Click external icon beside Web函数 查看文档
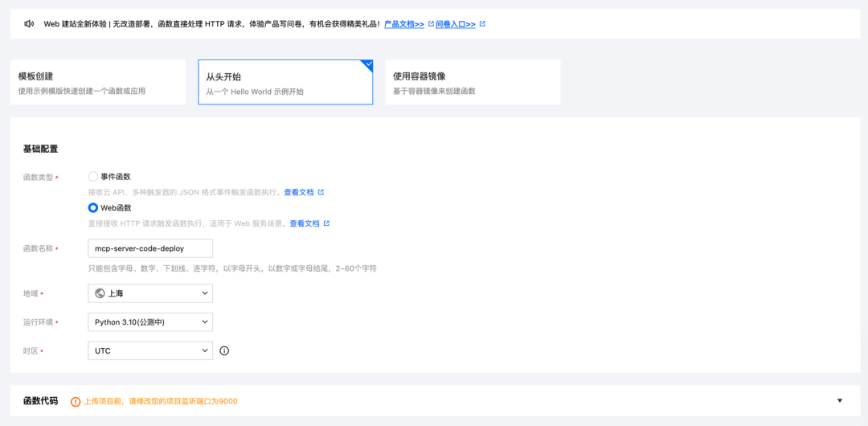 point(326,223)
